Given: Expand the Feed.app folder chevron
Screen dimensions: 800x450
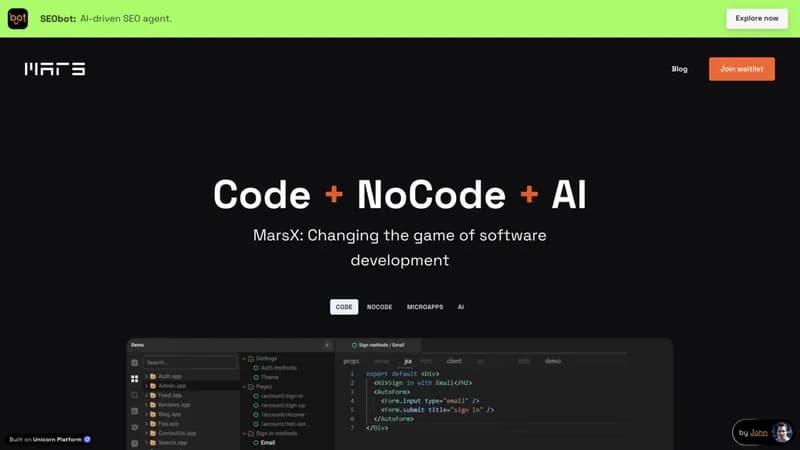Looking at the screenshot, I should tap(146, 395).
